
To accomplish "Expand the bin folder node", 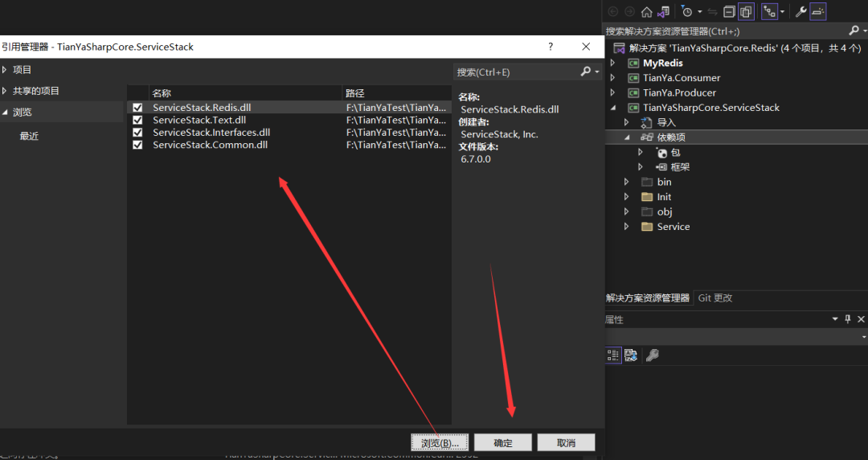I will click(627, 182).
